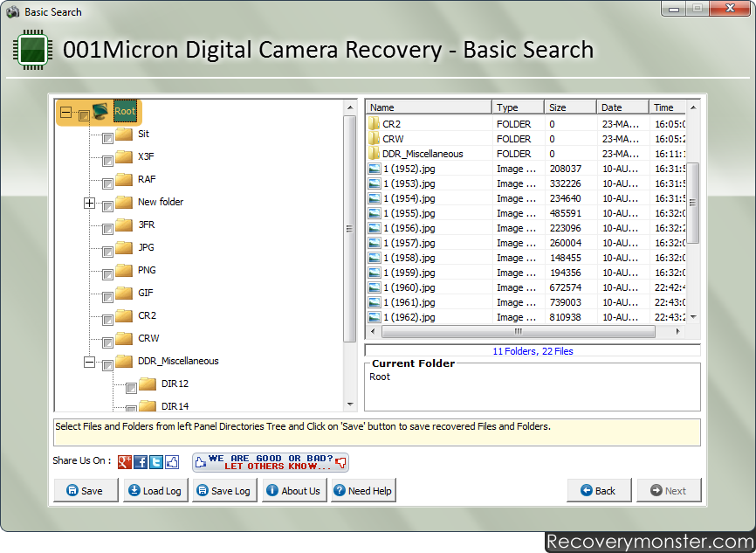Open the 'We are good or bad' feedback banner
The image size is (756, 553).
pos(271,462)
